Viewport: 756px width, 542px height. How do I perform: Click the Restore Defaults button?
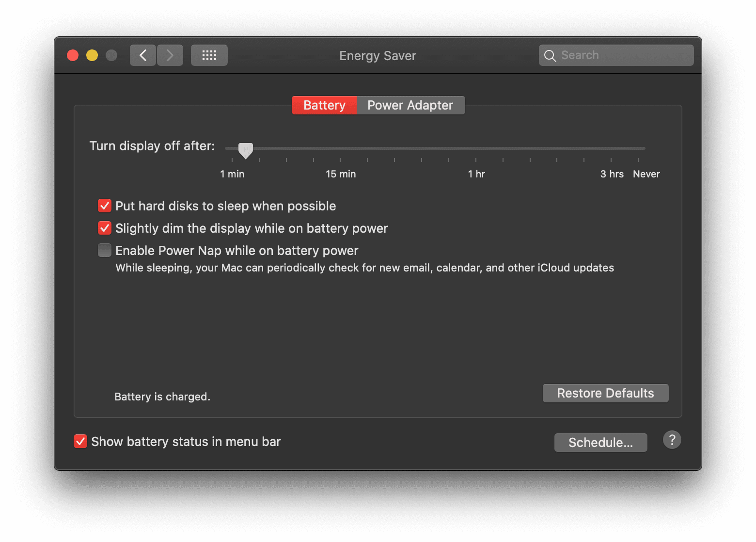(x=605, y=393)
